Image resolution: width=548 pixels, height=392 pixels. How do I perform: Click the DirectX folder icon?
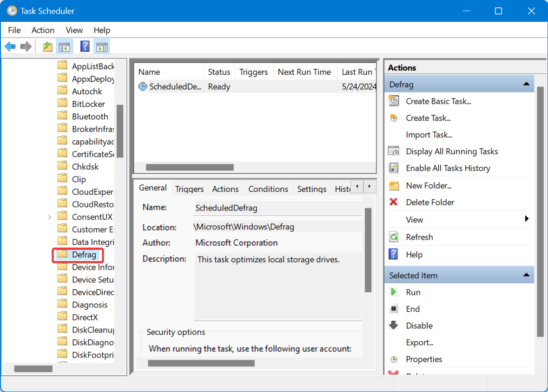coord(62,317)
